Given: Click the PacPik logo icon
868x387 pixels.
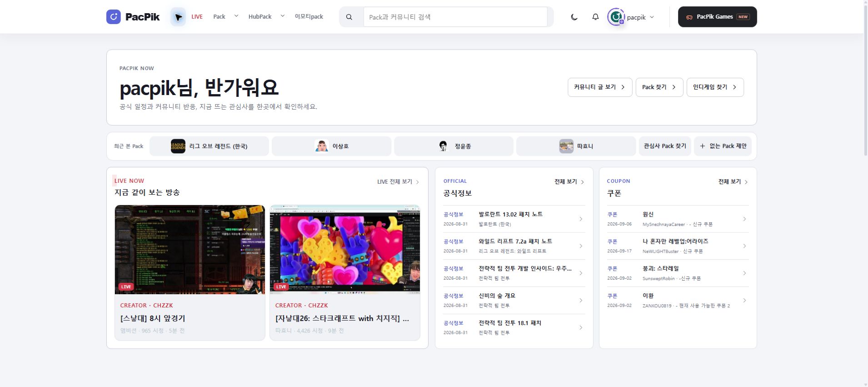Looking at the screenshot, I should point(114,17).
